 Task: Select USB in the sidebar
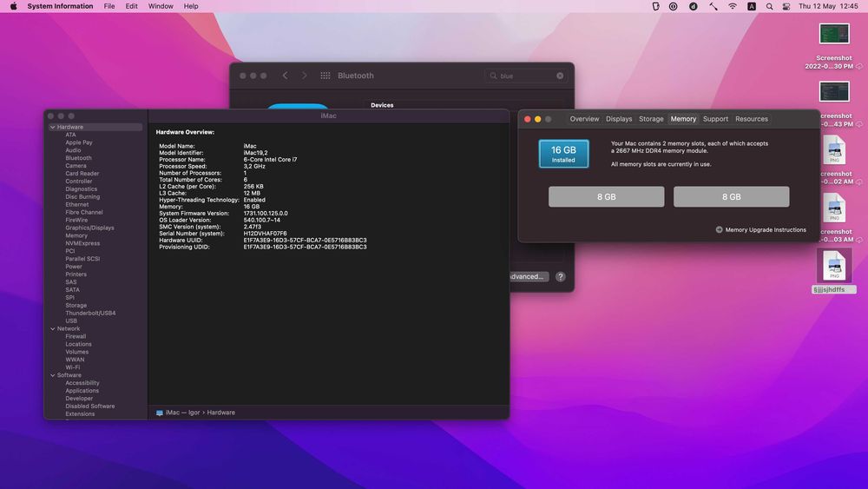(71, 320)
